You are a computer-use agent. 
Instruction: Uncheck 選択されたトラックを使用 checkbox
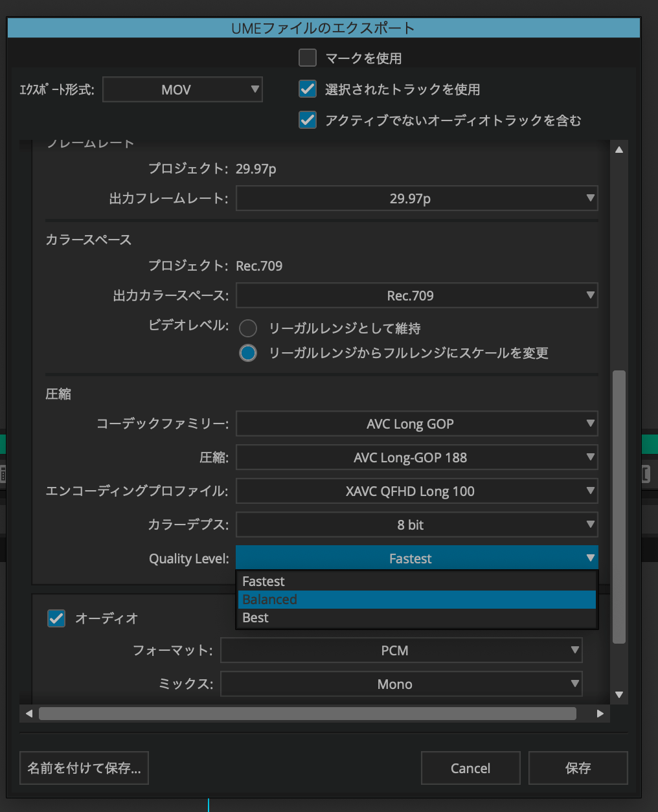click(x=308, y=89)
